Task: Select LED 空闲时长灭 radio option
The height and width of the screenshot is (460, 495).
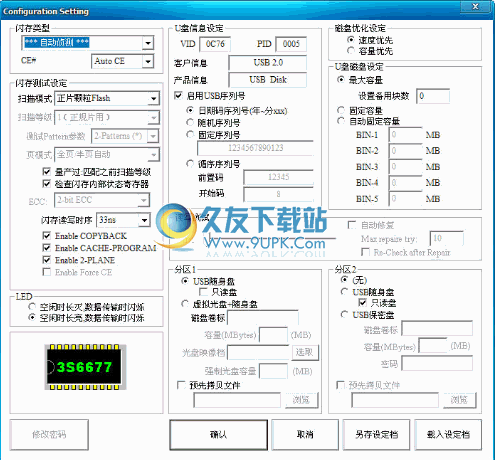Action: point(32,306)
